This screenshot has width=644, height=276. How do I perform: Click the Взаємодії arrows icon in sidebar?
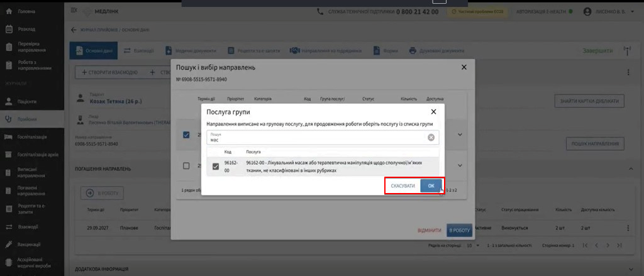(x=9, y=227)
